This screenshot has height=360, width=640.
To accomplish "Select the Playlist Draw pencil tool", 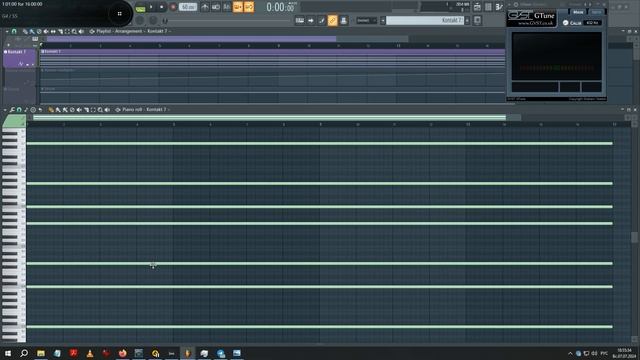I will (25, 31).
